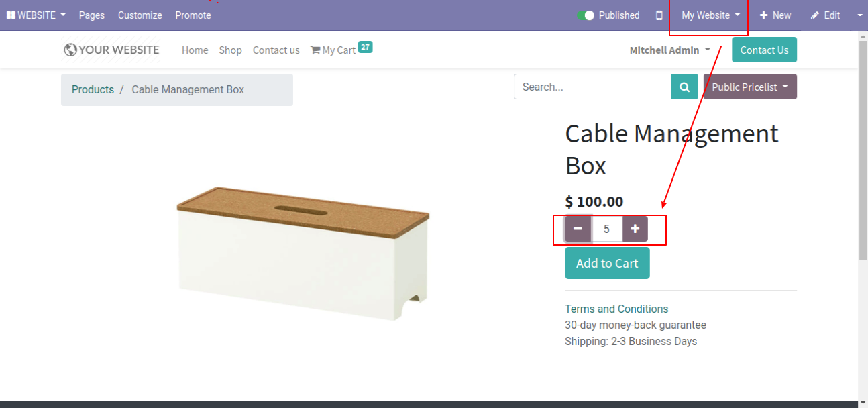Click the pencil Edit button
The image size is (868, 408).
(825, 15)
